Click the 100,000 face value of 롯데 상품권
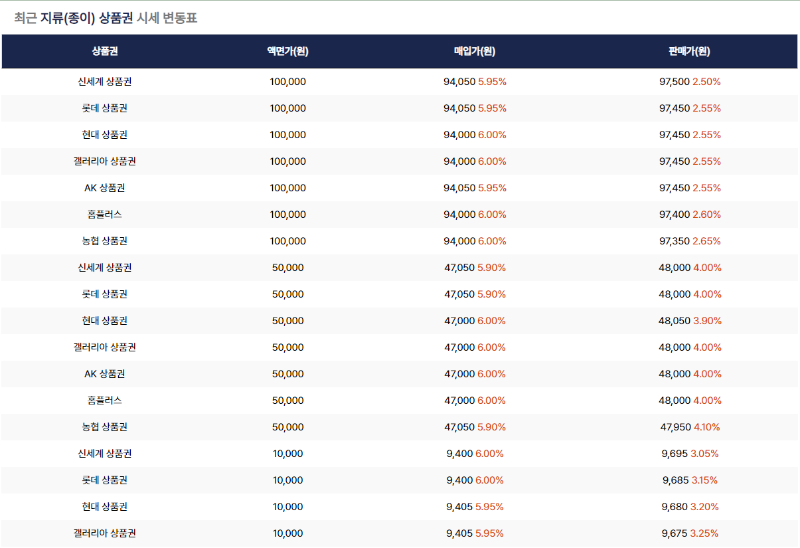Screen dimensions: 800x548 click(288, 108)
